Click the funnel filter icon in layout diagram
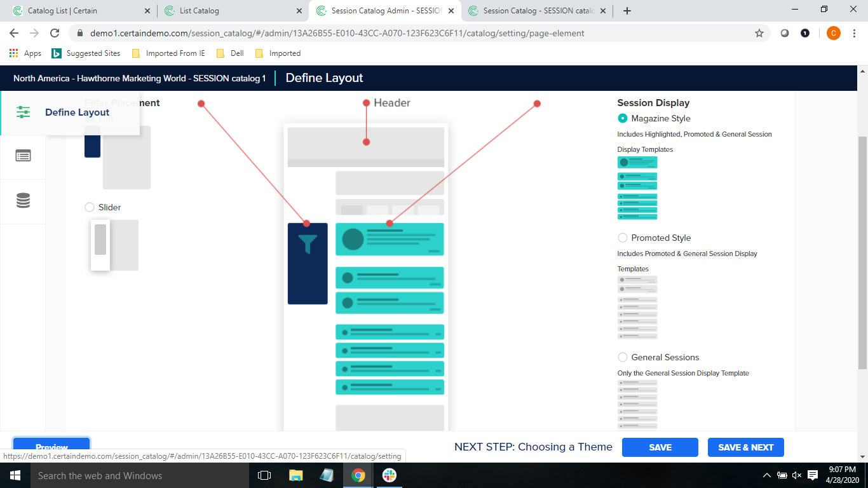 click(308, 244)
